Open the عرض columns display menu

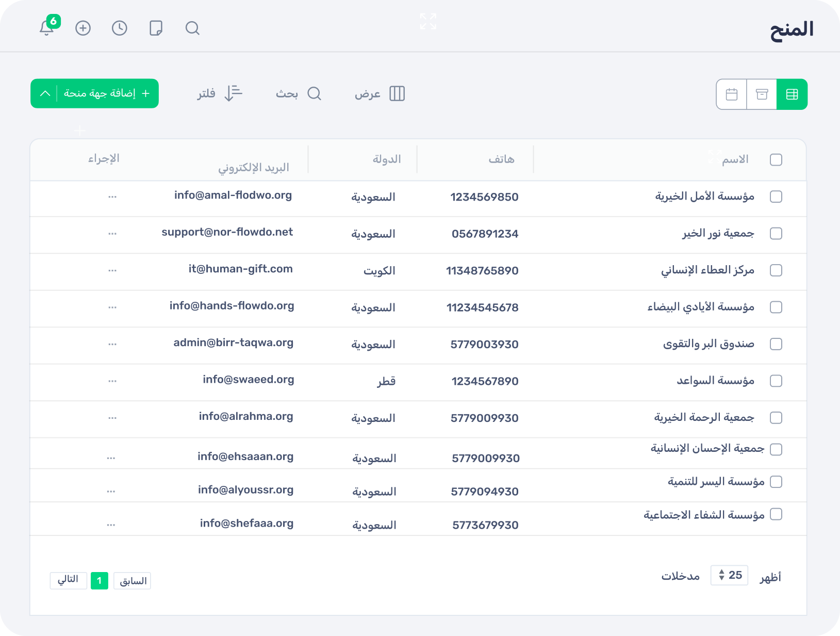click(x=380, y=94)
